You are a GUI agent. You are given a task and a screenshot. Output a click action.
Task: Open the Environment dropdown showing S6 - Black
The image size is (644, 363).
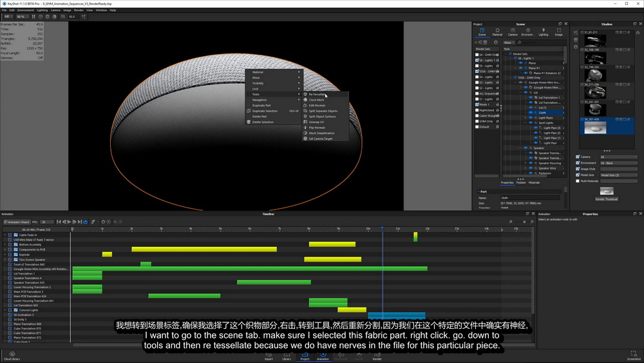click(618, 162)
